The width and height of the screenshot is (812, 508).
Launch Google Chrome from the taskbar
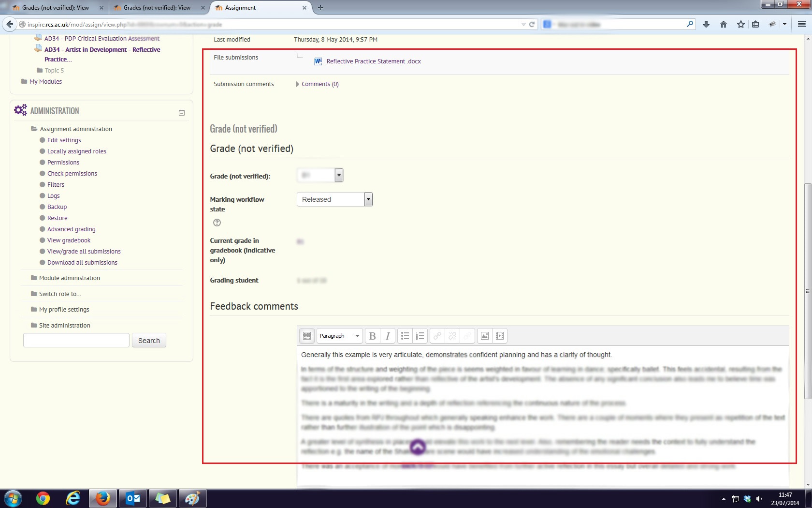tap(43, 498)
